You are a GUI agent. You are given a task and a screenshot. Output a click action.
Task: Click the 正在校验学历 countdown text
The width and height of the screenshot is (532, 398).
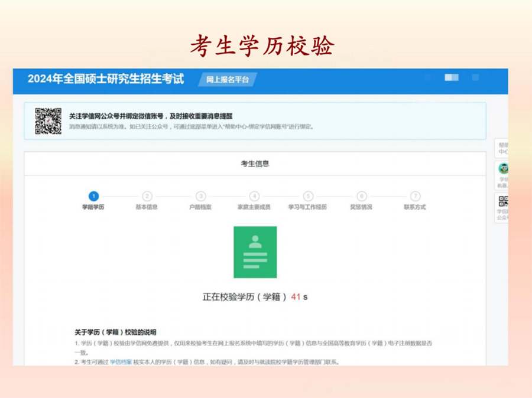[x=255, y=297]
